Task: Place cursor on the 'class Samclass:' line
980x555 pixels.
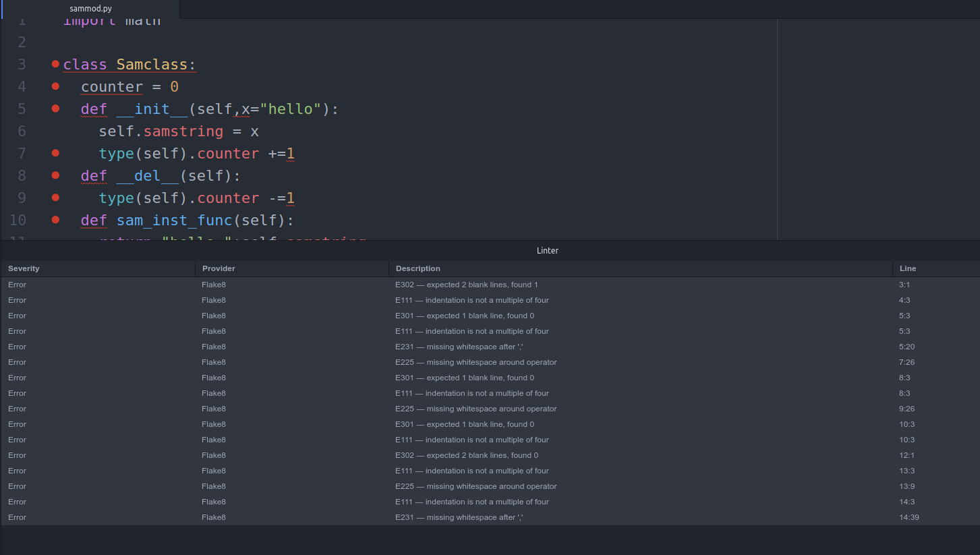Action: [129, 65]
